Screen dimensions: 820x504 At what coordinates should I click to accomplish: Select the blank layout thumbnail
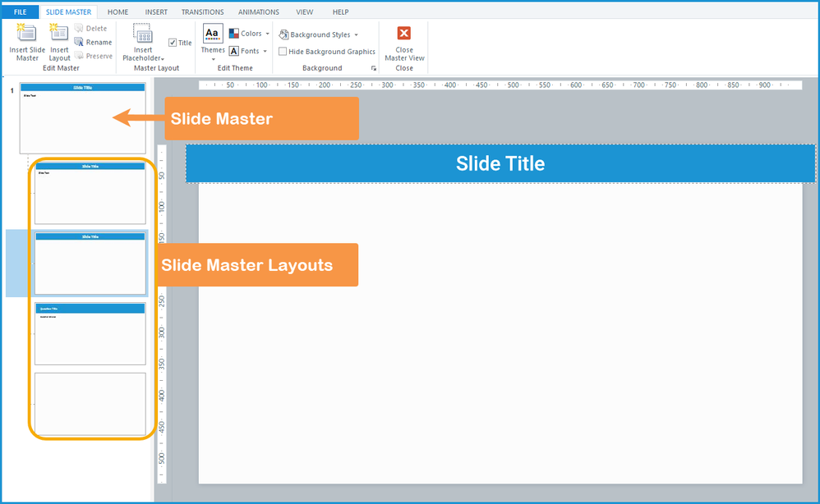[x=90, y=404]
